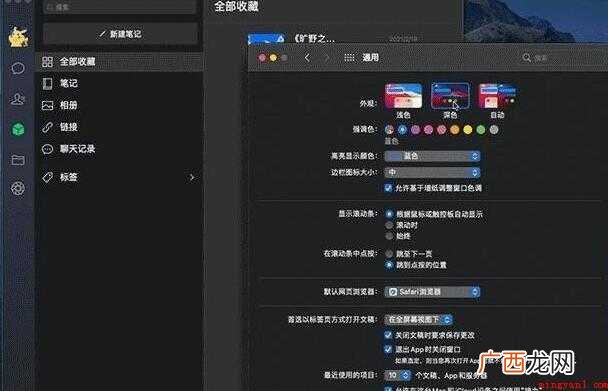Open the Contacts icon in WeChat sidebar
608x391 pixels.
(x=18, y=99)
